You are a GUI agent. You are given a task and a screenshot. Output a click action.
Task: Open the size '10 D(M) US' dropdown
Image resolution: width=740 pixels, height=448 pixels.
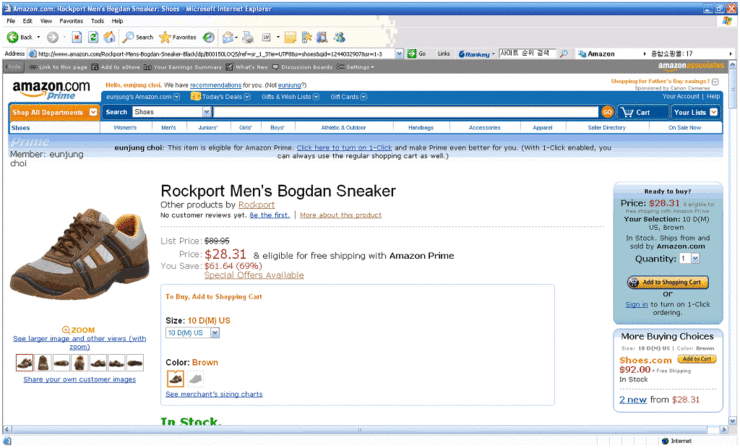point(215,333)
